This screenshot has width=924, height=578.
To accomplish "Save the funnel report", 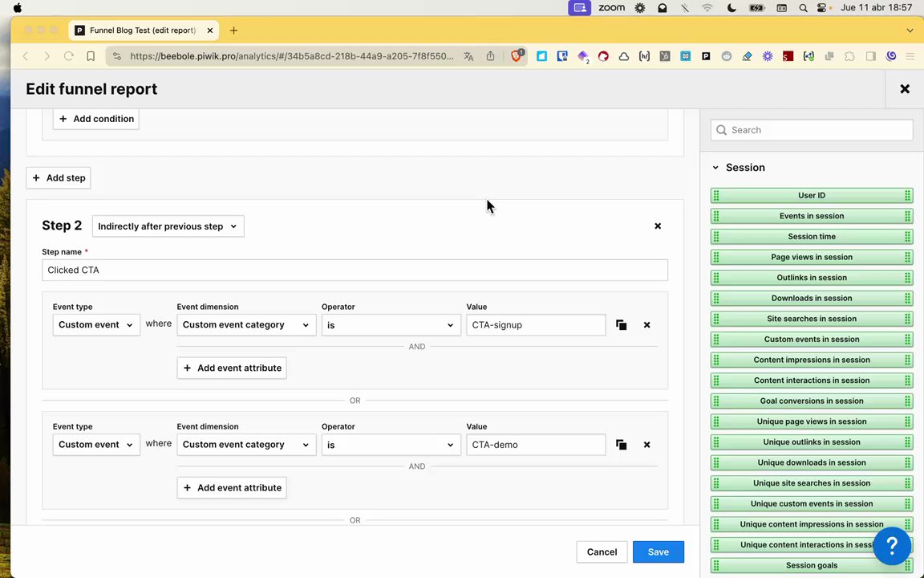I will click(658, 552).
